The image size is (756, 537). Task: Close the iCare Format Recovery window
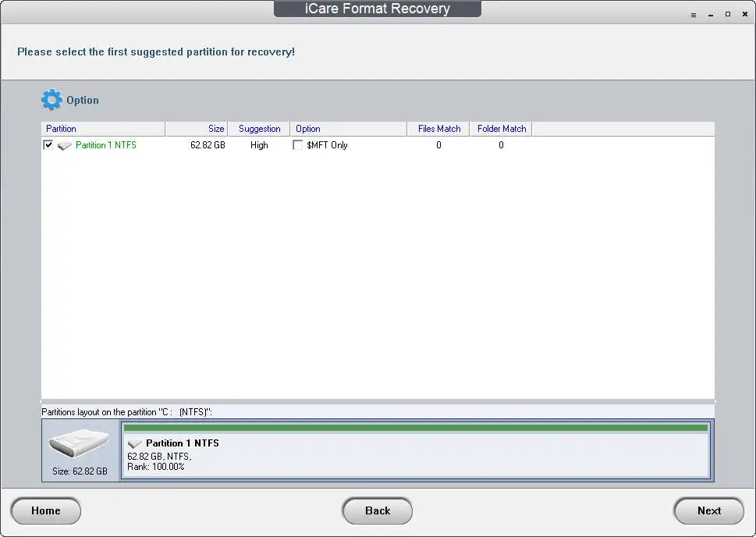pyautogui.click(x=745, y=15)
